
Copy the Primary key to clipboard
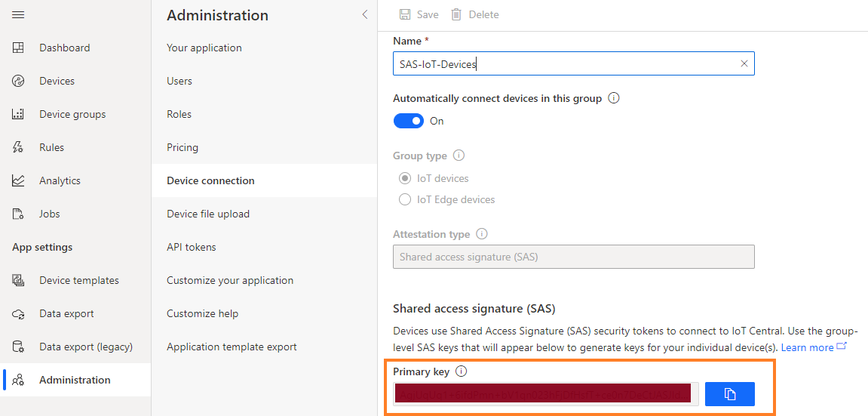point(729,394)
